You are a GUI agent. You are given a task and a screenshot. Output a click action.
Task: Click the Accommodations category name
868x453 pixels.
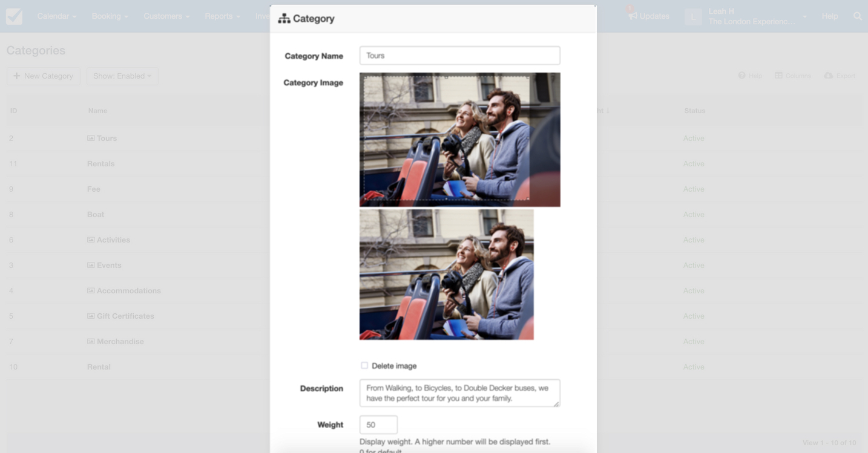tap(129, 291)
